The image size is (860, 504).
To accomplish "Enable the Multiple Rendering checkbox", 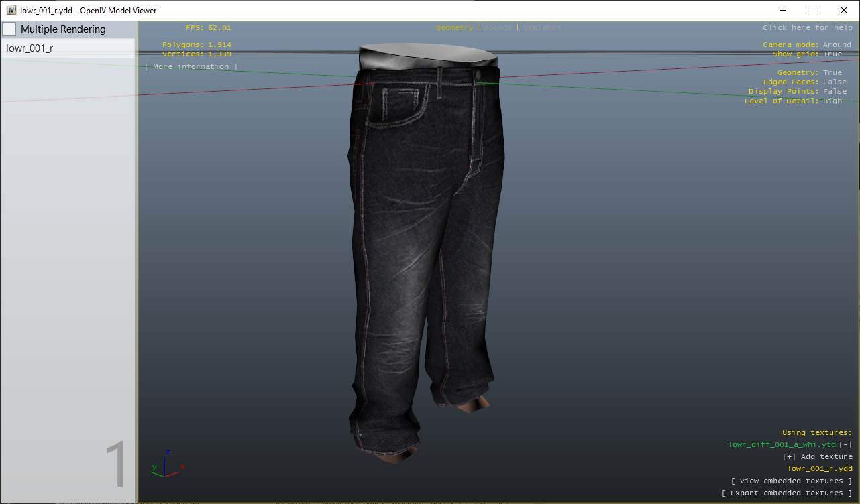I will pos(9,29).
